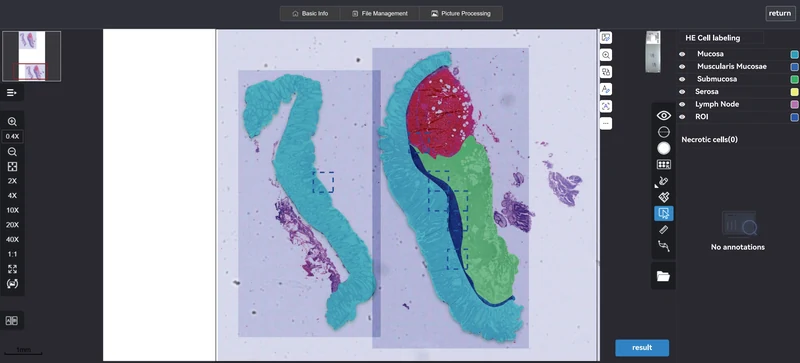This screenshot has width=800, height=363.
Task: Expand the brush tool submenu triangle
Action: click(x=657, y=186)
